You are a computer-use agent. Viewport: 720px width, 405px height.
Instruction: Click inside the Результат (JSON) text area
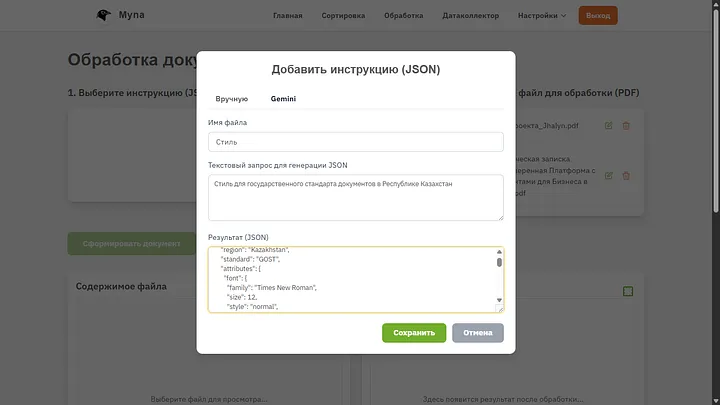pyautogui.click(x=350, y=279)
